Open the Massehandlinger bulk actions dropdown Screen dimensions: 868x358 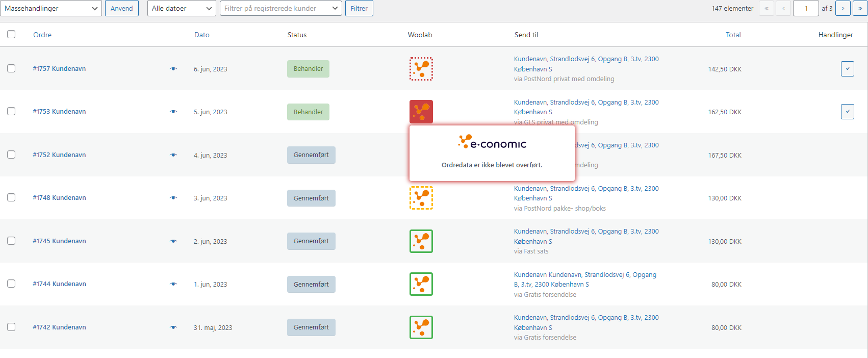click(51, 8)
